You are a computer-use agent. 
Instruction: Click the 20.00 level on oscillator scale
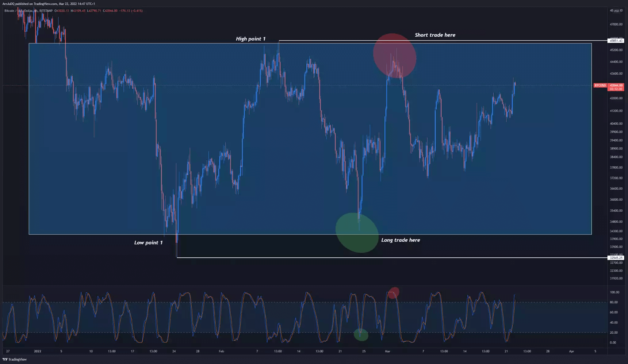[614, 332]
